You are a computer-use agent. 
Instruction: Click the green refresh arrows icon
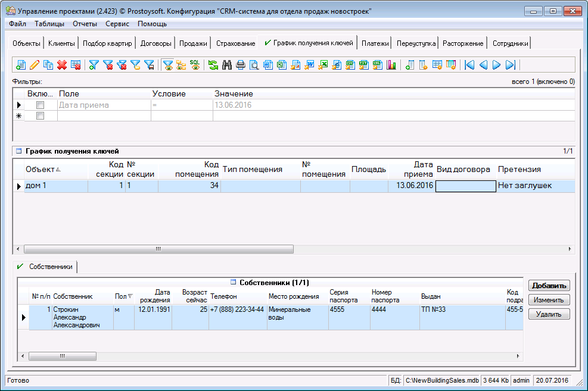pos(213,65)
